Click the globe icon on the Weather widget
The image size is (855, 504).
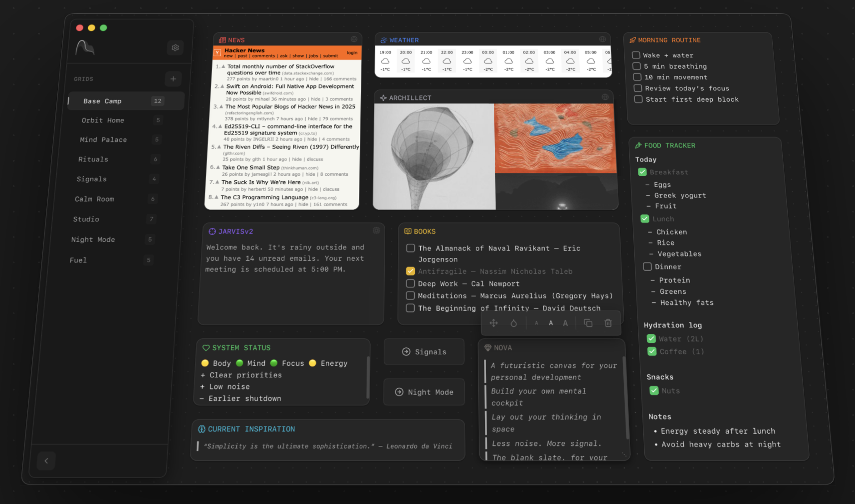coord(602,39)
